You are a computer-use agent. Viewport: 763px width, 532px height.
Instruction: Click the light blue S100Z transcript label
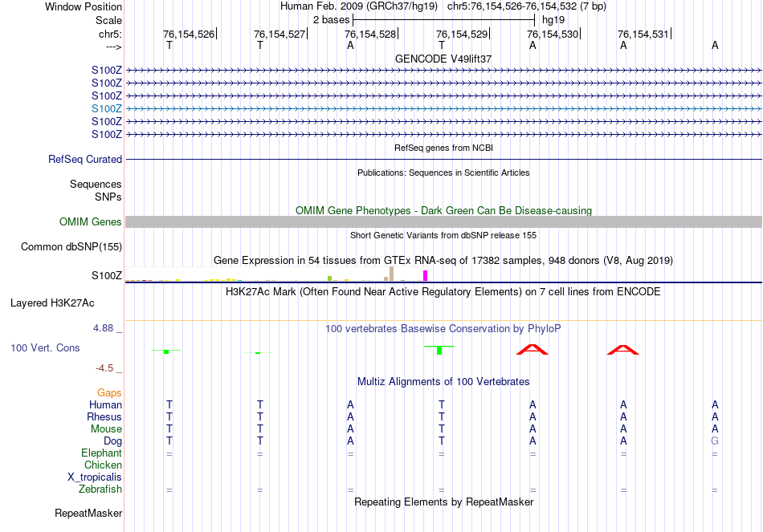pyautogui.click(x=107, y=109)
